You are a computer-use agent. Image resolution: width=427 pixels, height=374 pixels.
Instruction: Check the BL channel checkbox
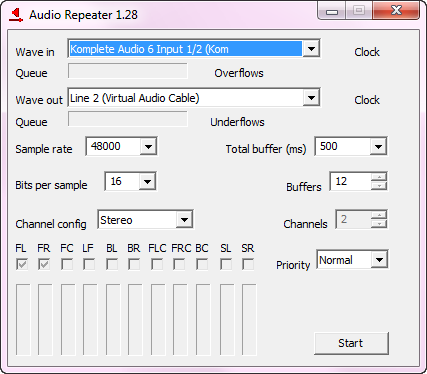[112, 265]
